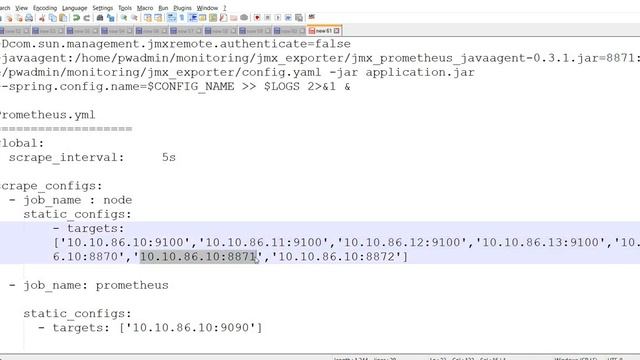
Task: Click target '10.10.86.13:9100'
Action: click(x=540, y=242)
